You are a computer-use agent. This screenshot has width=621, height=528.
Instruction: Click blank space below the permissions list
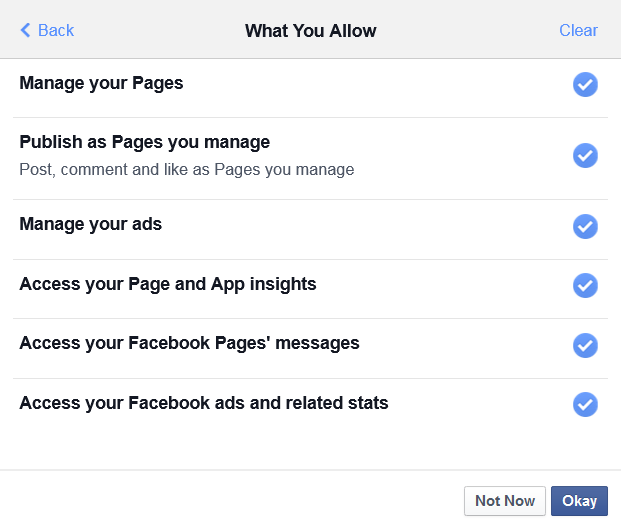coord(300,445)
